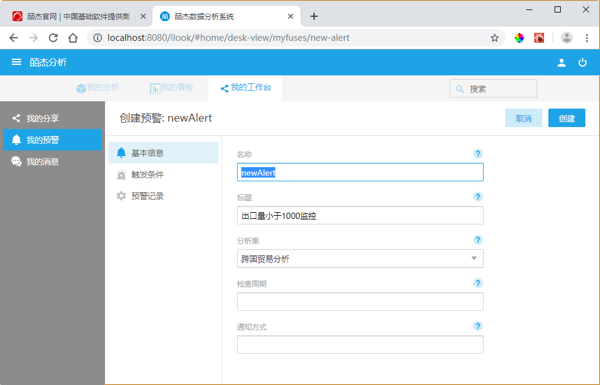Click the chat bubble icon beside 我的消息
Image resolution: width=600 pixels, height=385 pixels.
pyautogui.click(x=16, y=162)
